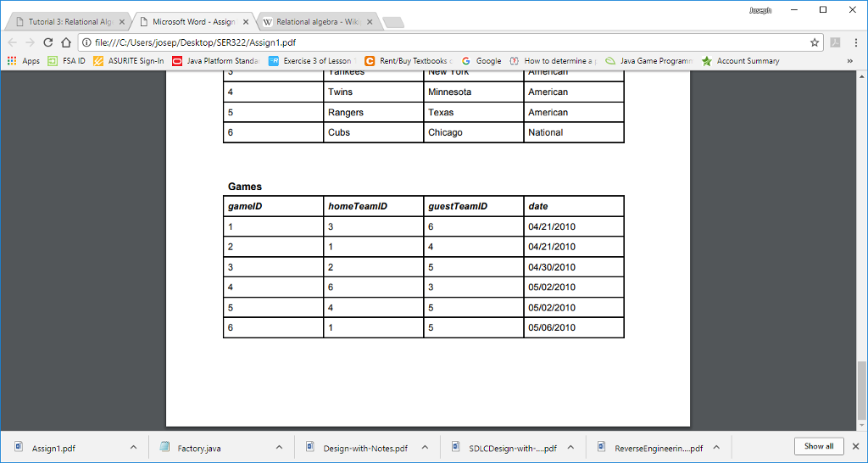The width and height of the screenshot is (868, 463).
Task: Expand options for Assign1.pdf download
Action: tap(133, 448)
